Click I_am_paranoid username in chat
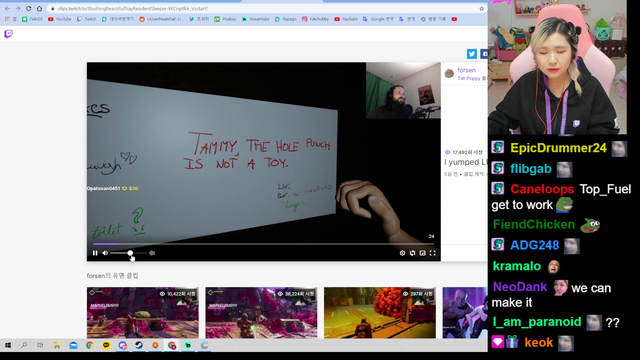Viewport: 640px width, 360px height. (x=537, y=322)
